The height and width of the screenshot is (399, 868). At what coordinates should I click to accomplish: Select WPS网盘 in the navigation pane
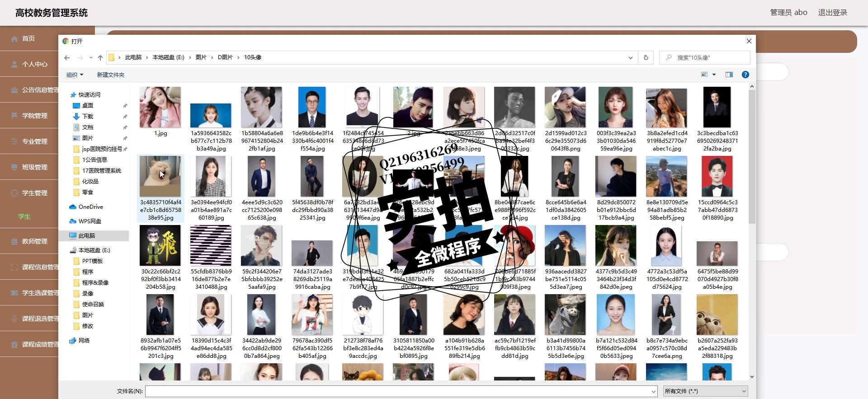click(90, 221)
